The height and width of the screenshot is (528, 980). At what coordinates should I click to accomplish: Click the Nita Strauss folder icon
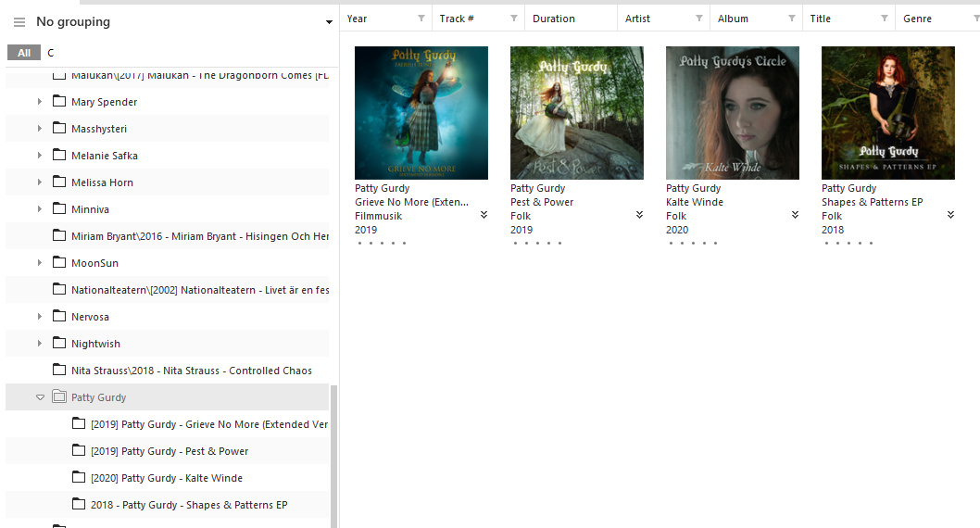pyautogui.click(x=59, y=370)
